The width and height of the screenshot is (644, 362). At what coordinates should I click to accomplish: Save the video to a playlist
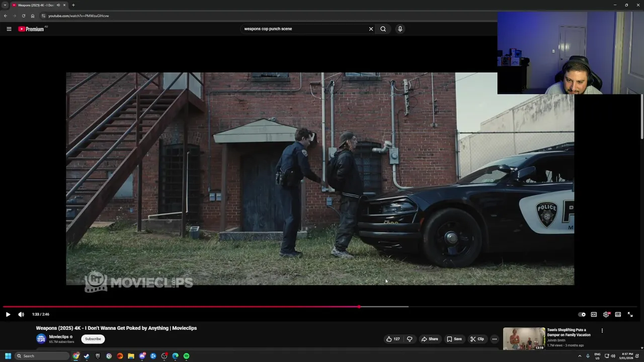click(454, 339)
